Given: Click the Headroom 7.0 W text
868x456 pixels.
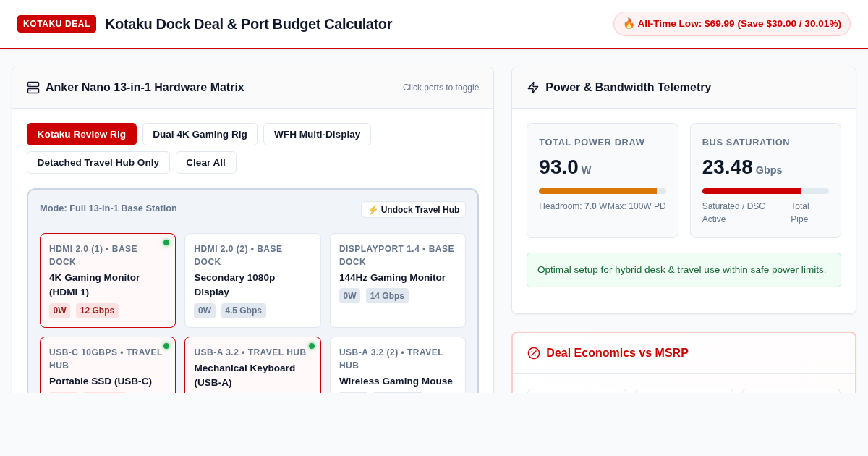Looking at the screenshot, I should point(571,206).
